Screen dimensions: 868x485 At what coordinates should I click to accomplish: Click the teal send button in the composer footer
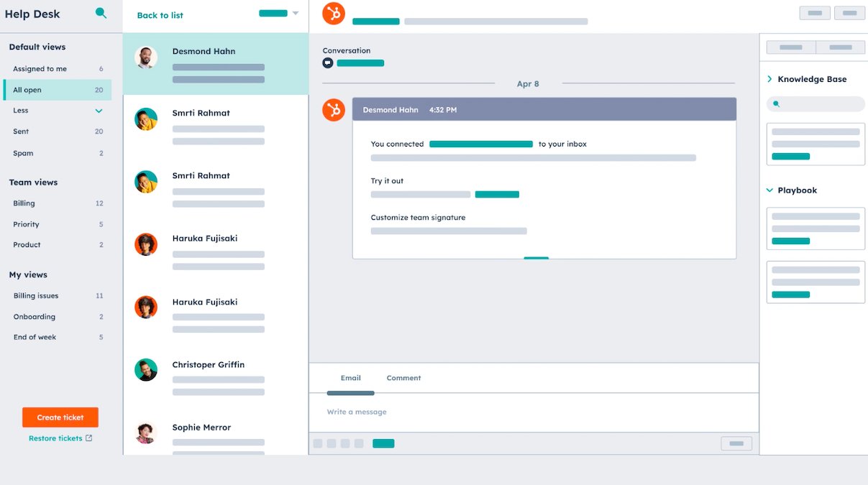pyautogui.click(x=383, y=443)
